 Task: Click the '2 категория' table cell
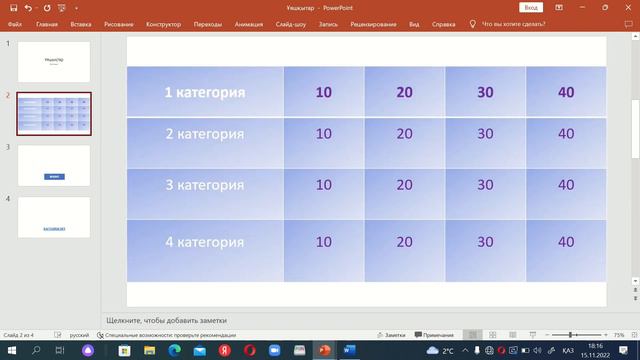click(205, 143)
